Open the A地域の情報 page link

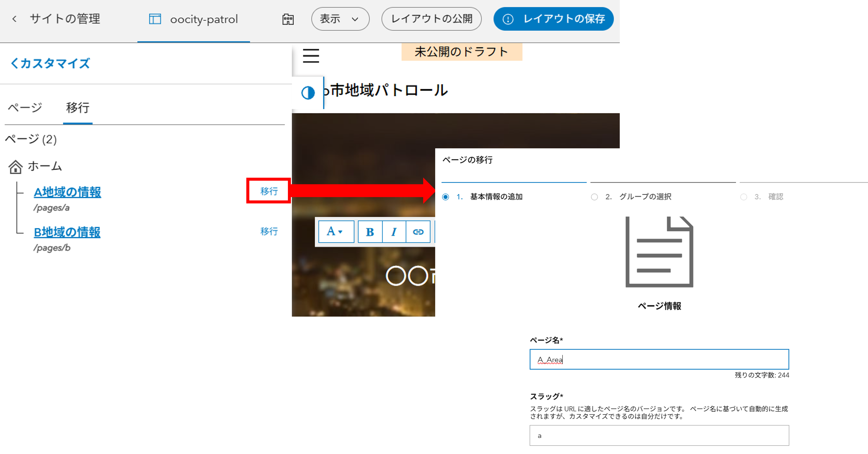pos(67,192)
